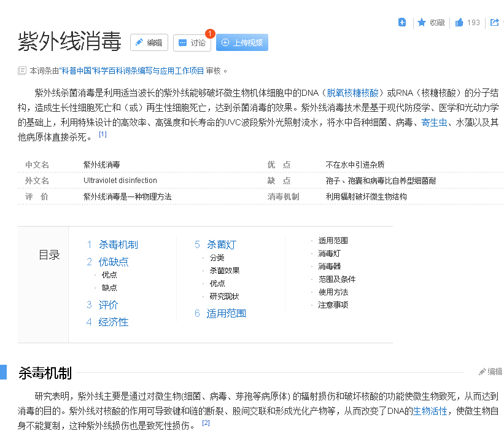This screenshot has width=504, height=436.
Task: Click the 上传视频 upload video button
Action: pyautogui.click(x=242, y=42)
